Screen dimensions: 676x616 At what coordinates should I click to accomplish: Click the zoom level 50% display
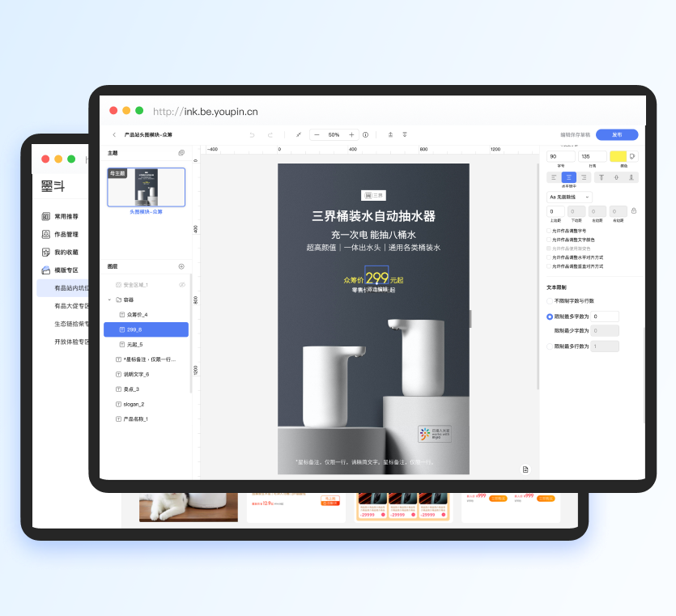click(x=334, y=135)
